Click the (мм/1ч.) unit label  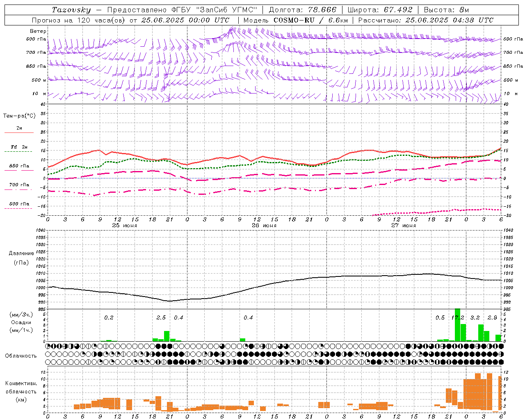click(x=21, y=330)
